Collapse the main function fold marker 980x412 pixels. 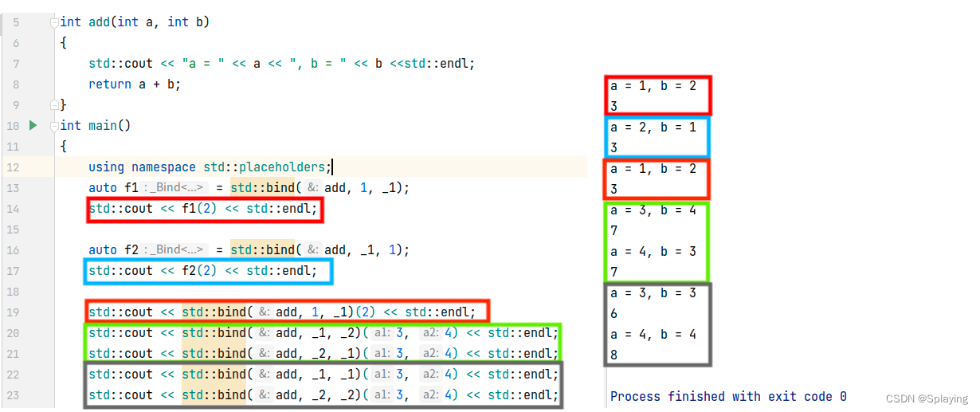pos(53,126)
